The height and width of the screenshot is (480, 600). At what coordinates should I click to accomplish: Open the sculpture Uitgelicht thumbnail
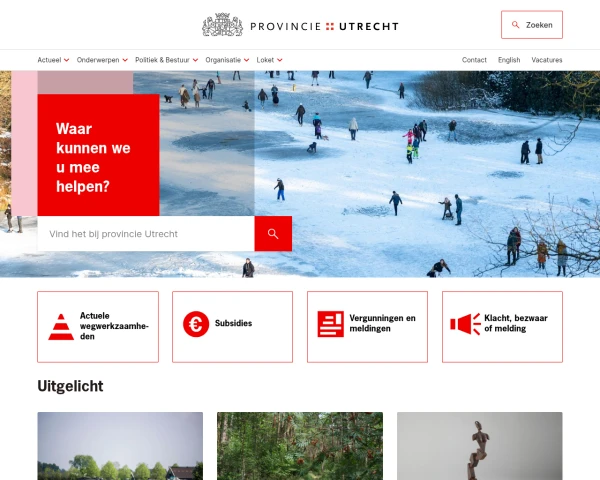pos(480,446)
